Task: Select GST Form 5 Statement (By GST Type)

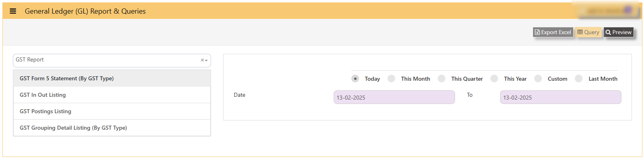Action: [x=112, y=78]
